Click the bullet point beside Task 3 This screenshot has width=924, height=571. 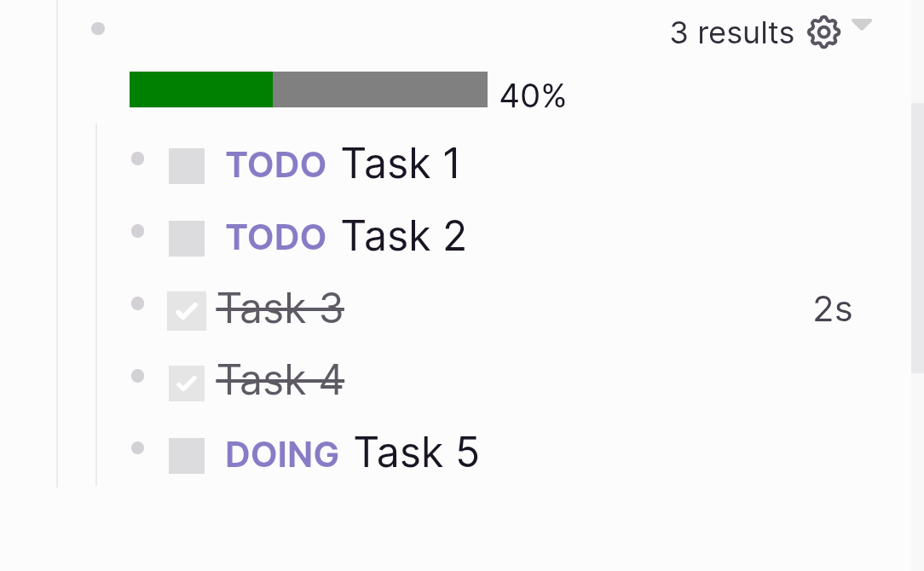[x=137, y=303]
